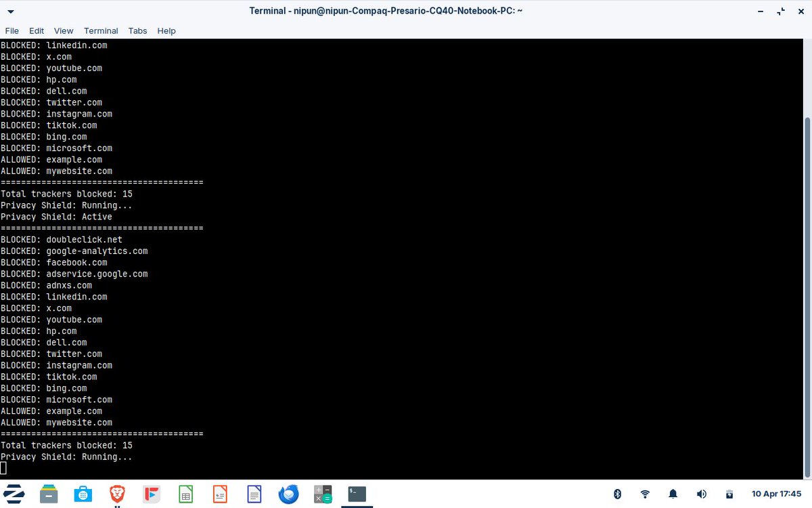812x508 pixels.
Task: Open the volume control icon
Action: coord(702,494)
